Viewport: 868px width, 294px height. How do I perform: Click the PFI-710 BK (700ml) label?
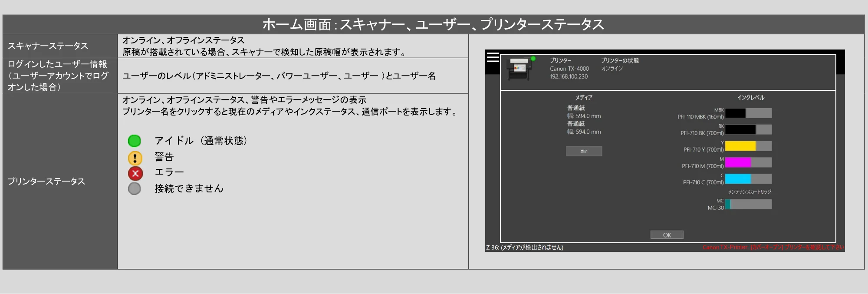click(x=702, y=133)
